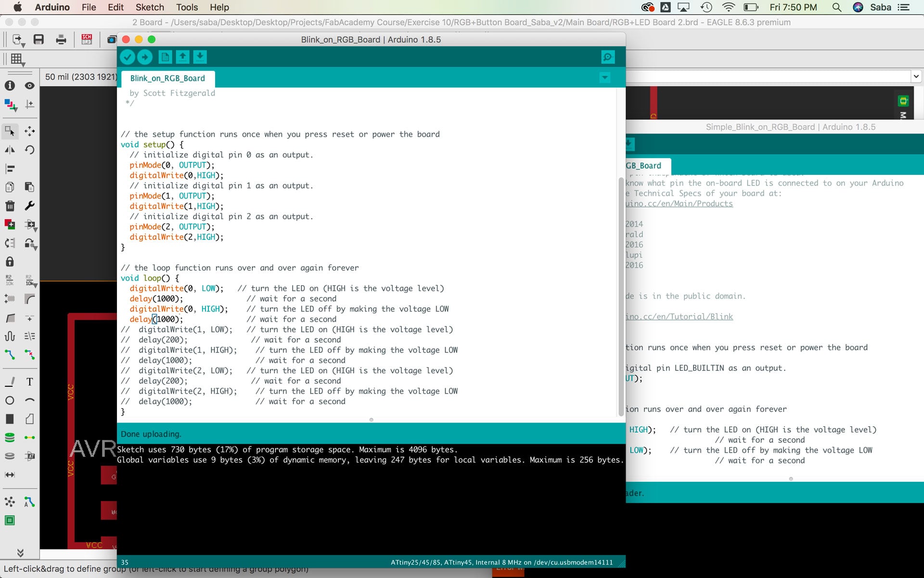Select EAGLE's Lock padlock tool

(x=10, y=262)
